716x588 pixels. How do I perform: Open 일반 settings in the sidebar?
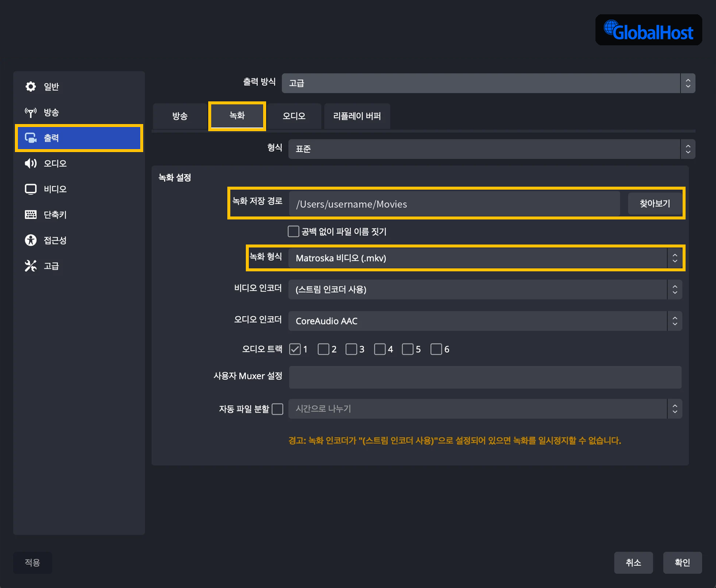click(x=79, y=86)
